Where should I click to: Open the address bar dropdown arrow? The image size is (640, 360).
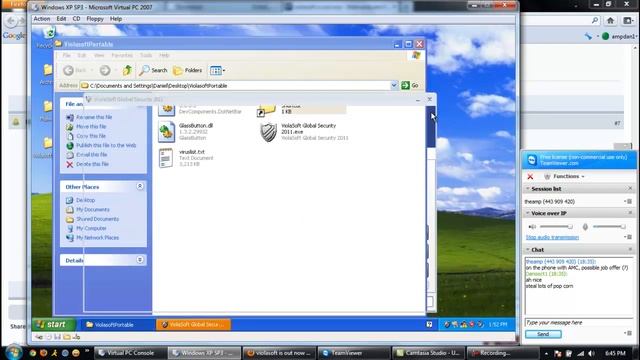point(394,85)
